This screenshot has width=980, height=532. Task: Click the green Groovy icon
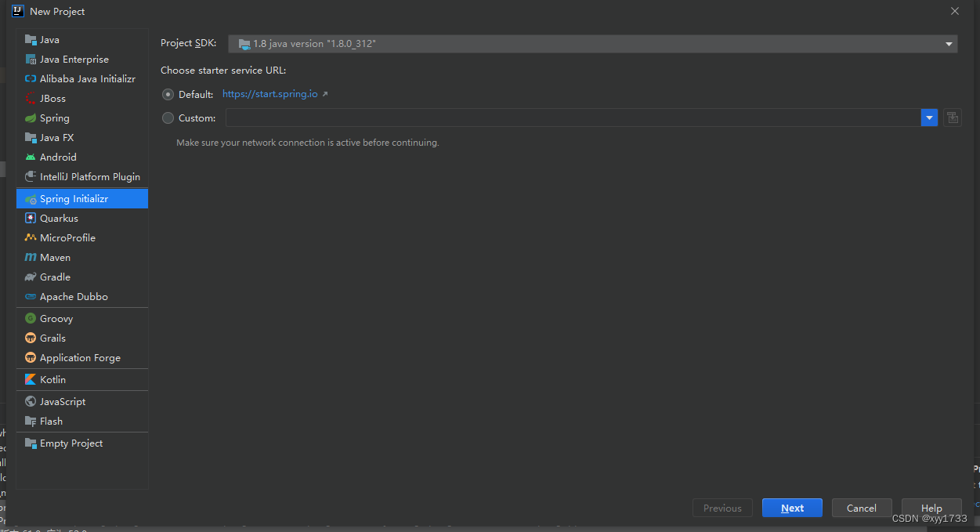31,319
